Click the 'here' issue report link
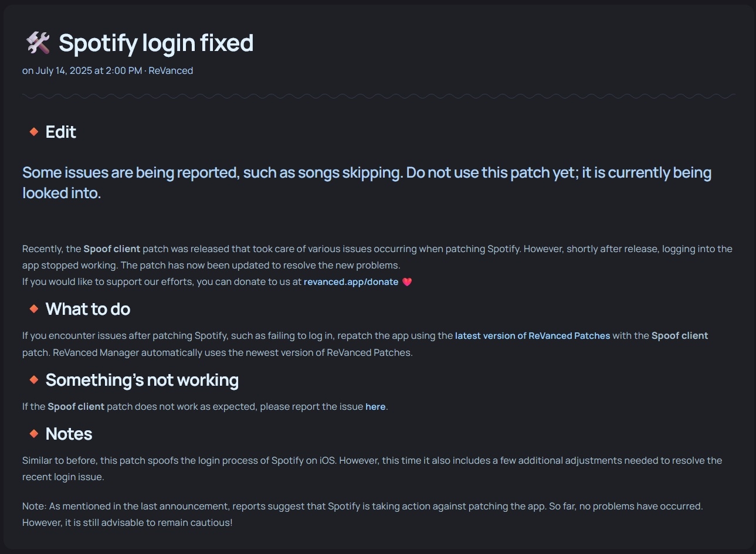Viewport: 756px width, 554px height. click(x=375, y=407)
